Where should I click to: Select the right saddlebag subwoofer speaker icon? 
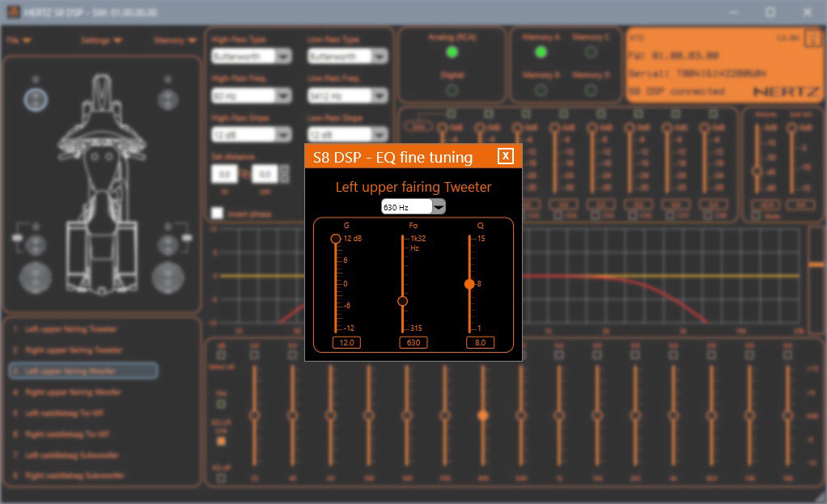[x=168, y=277]
